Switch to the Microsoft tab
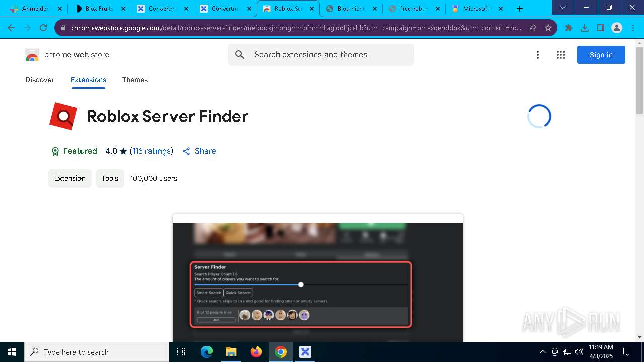Viewport: 644px width, 362px height. [476, 9]
